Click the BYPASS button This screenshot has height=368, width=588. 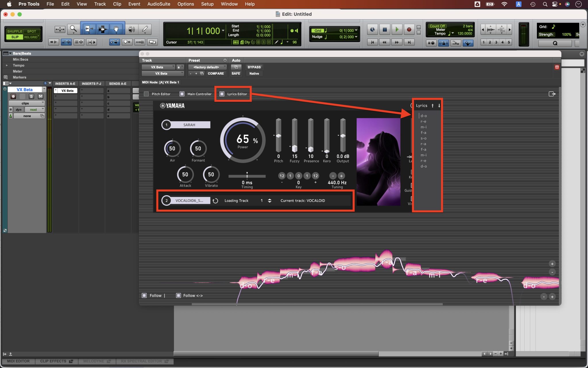tap(254, 67)
